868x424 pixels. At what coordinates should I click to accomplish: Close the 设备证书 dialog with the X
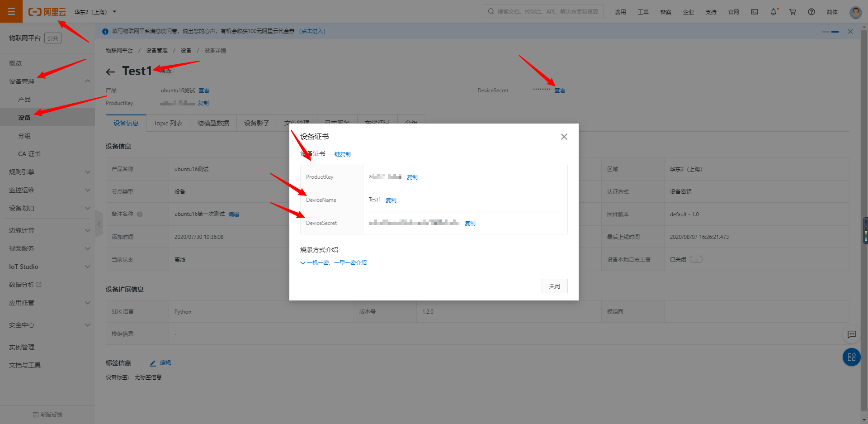564,137
